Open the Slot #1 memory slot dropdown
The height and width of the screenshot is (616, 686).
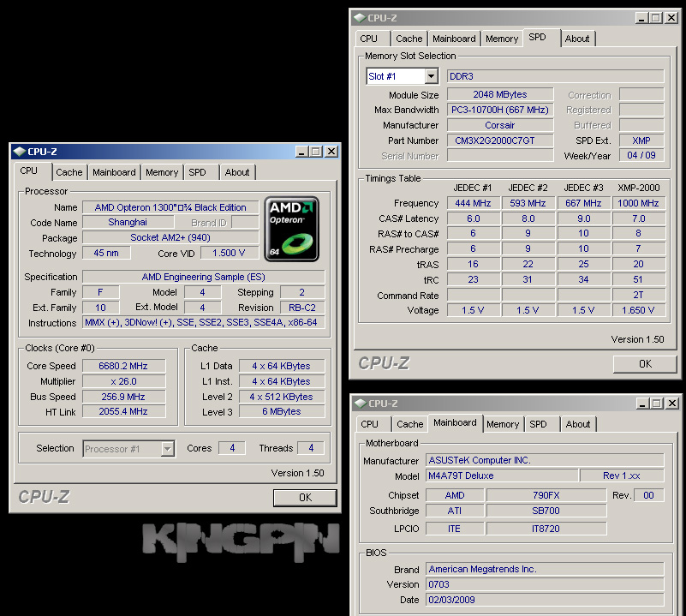click(402, 76)
